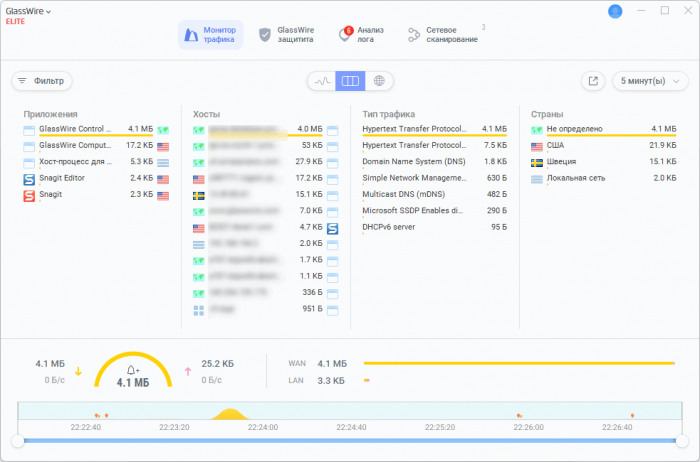This screenshot has height=462, width=700.
Task: Open Анализ лога with alert badge
Action: 365,35
